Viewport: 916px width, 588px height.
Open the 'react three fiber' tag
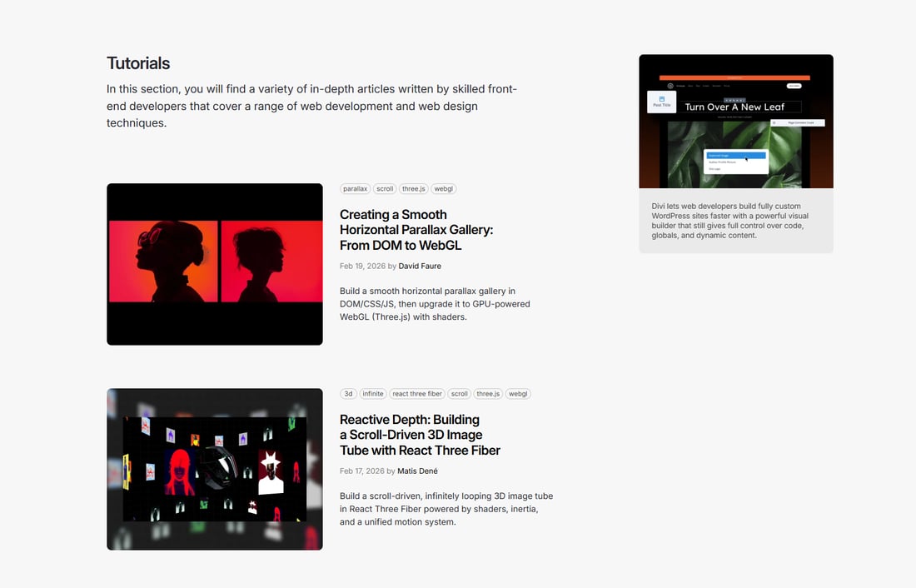[x=417, y=394]
